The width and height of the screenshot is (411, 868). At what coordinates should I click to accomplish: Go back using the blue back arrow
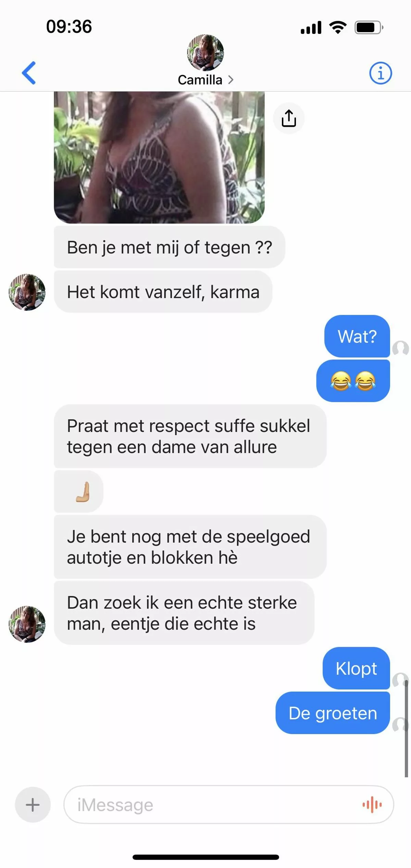(29, 73)
